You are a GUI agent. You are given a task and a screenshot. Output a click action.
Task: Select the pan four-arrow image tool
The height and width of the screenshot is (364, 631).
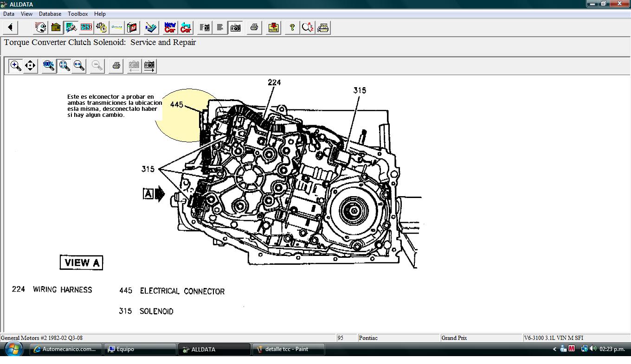tap(30, 65)
